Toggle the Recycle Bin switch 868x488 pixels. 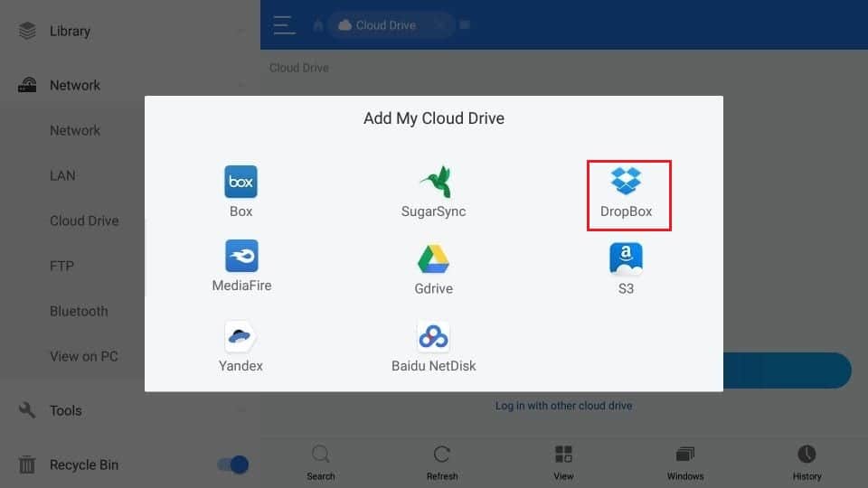click(x=233, y=465)
